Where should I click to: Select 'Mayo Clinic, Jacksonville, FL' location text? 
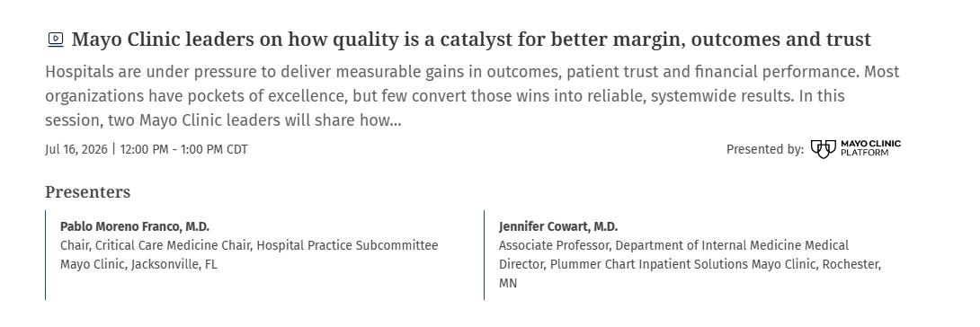click(x=138, y=265)
